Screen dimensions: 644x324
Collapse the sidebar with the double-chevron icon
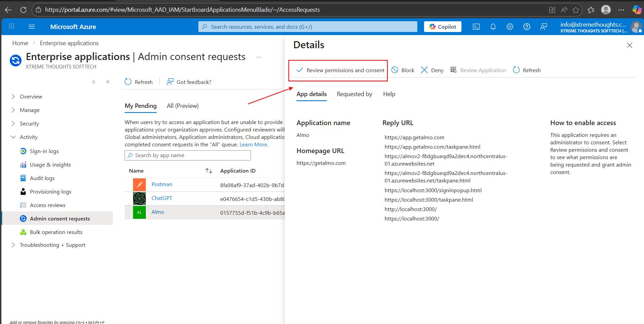click(x=108, y=82)
